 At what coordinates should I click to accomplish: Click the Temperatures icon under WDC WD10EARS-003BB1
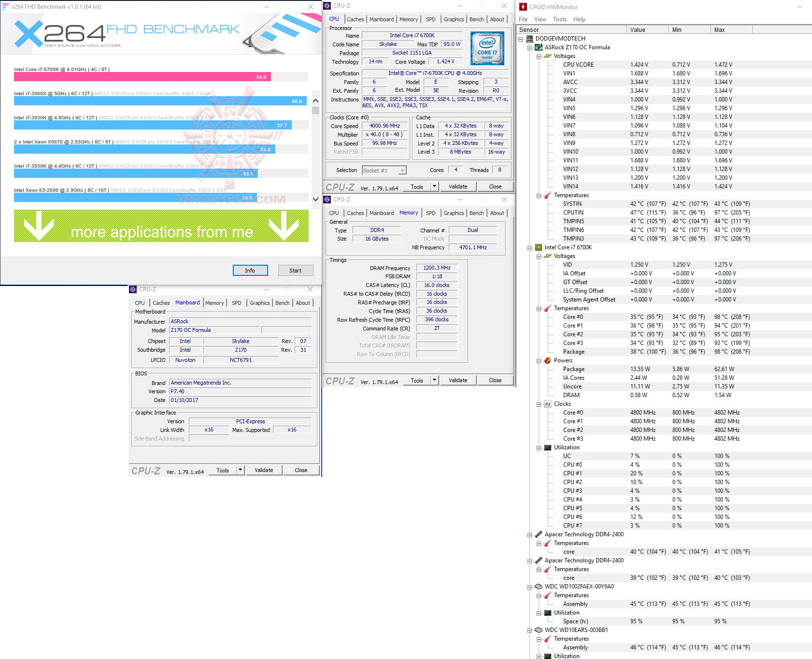pos(548,639)
